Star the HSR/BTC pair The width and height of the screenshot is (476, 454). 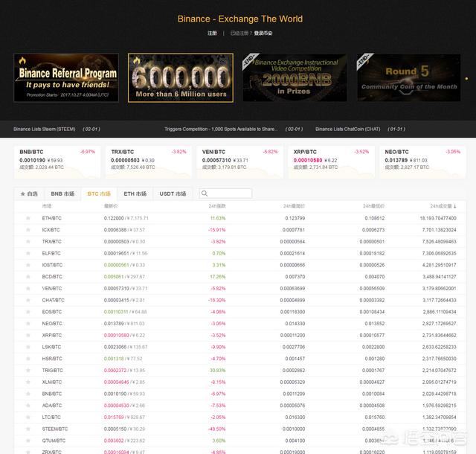[x=28, y=359]
